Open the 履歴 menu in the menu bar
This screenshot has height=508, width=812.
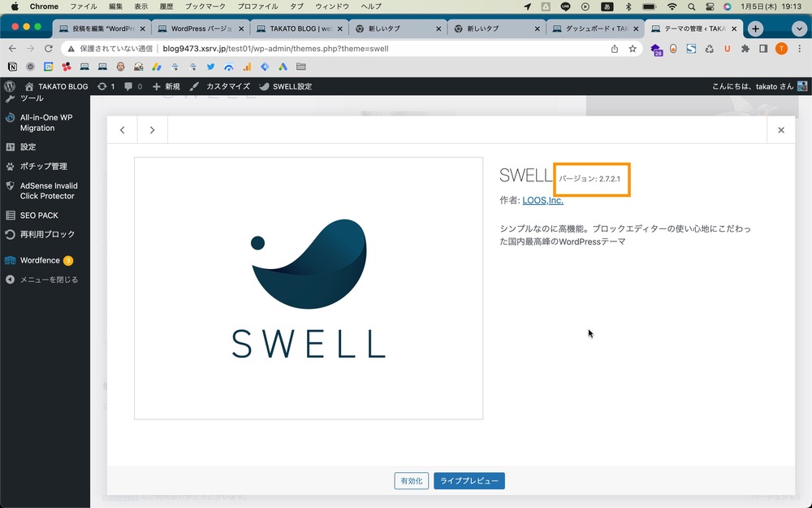(x=166, y=7)
